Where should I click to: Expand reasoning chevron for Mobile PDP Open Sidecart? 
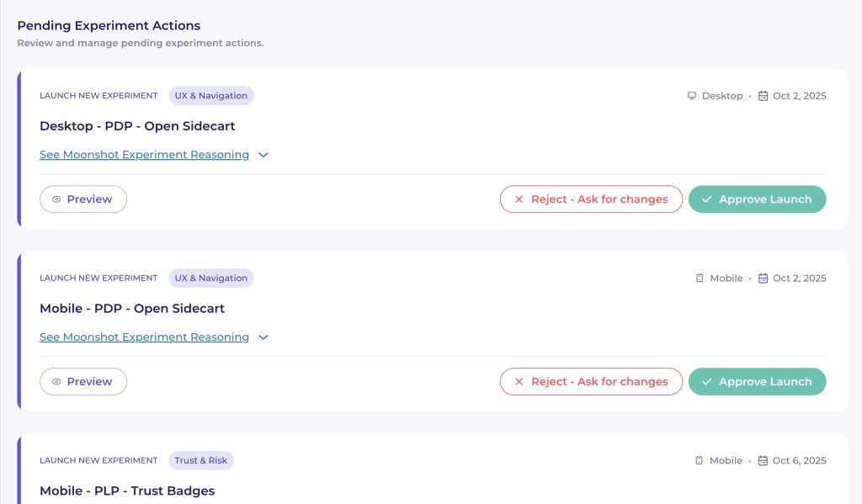tap(263, 337)
